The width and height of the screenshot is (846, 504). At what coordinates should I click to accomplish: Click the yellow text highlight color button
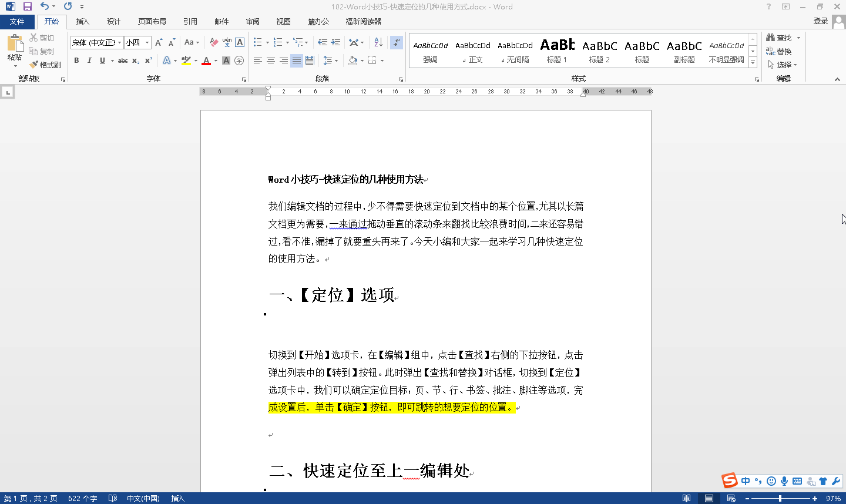pos(186,61)
